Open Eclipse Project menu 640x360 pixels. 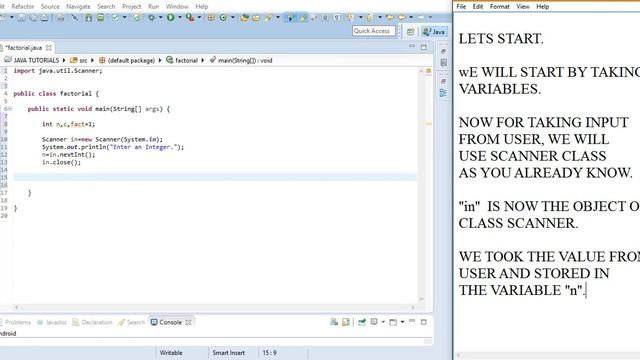[x=131, y=7]
